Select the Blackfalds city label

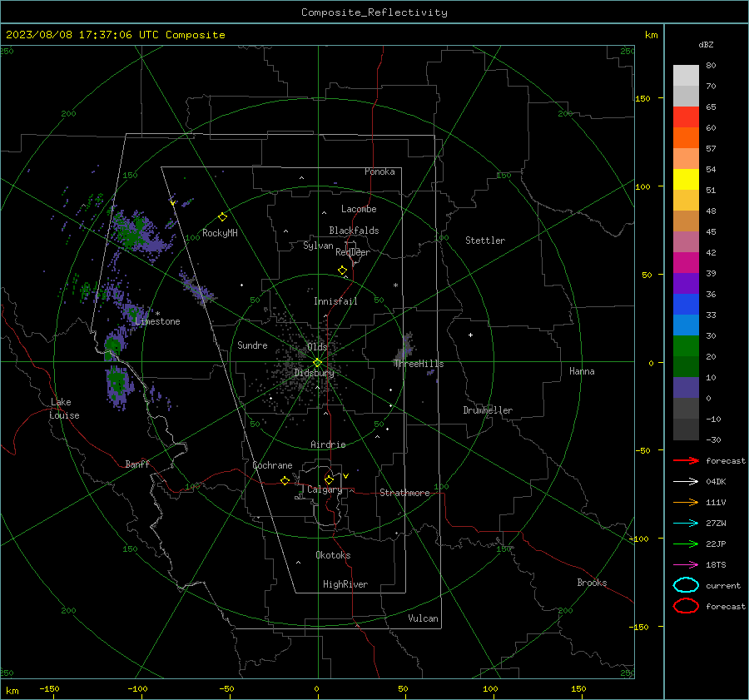354,231
